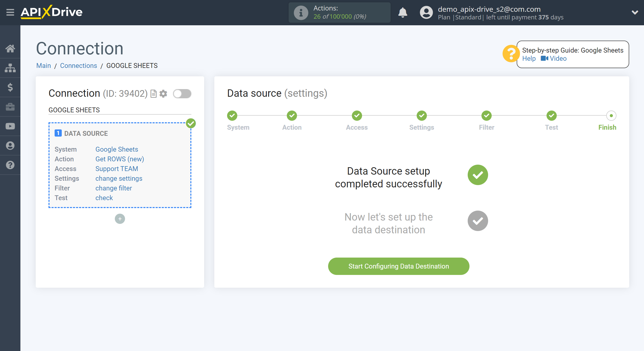The width and height of the screenshot is (644, 351).
Task: Expand the hamburger menu icon
Action: (x=9, y=12)
